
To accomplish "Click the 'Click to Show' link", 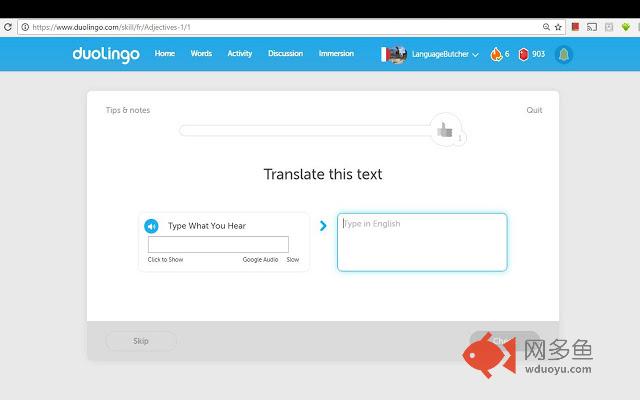I will tap(165, 260).
